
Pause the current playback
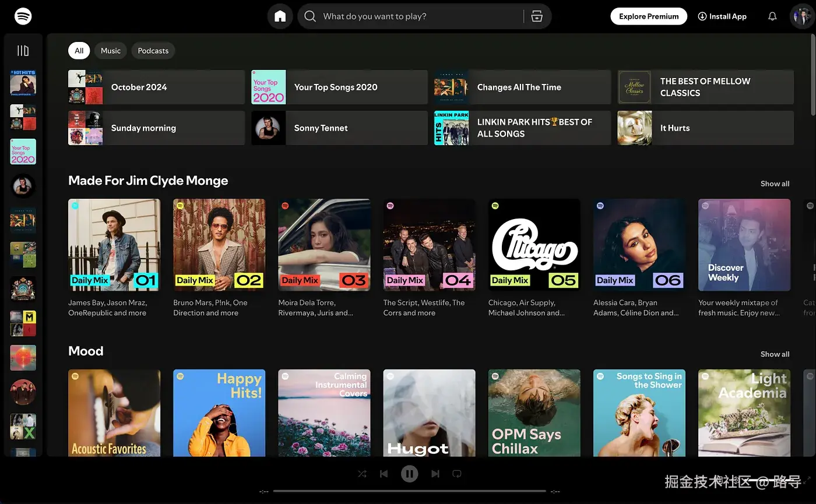pyautogui.click(x=410, y=474)
